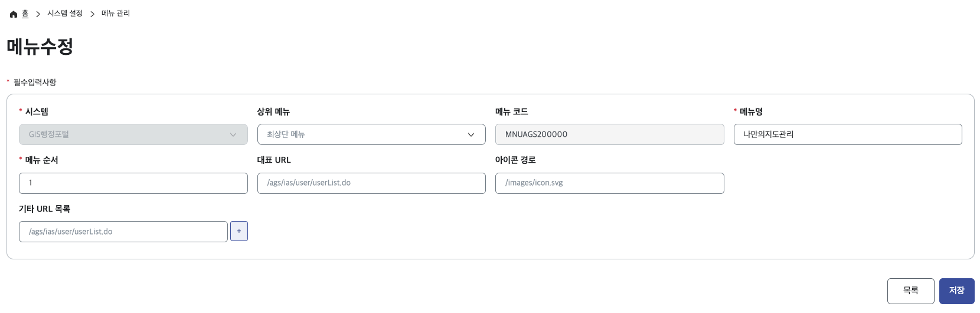Viewport: 980px width, 313px height.
Task: Focus the 기타 URL 목록 input
Action: click(123, 232)
